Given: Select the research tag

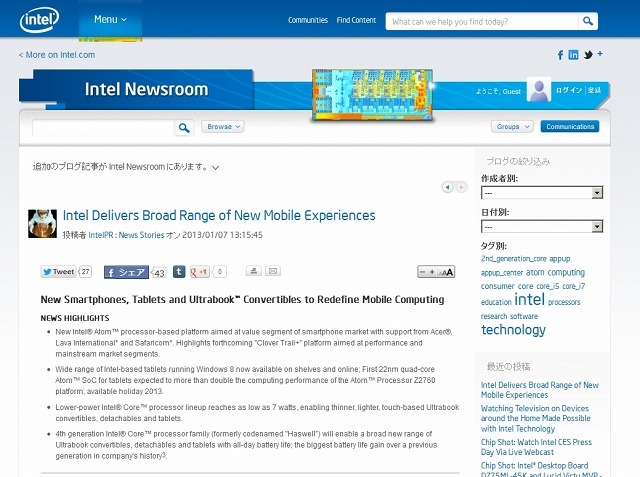Looking at the screenshot, I should tap(494, 316).
